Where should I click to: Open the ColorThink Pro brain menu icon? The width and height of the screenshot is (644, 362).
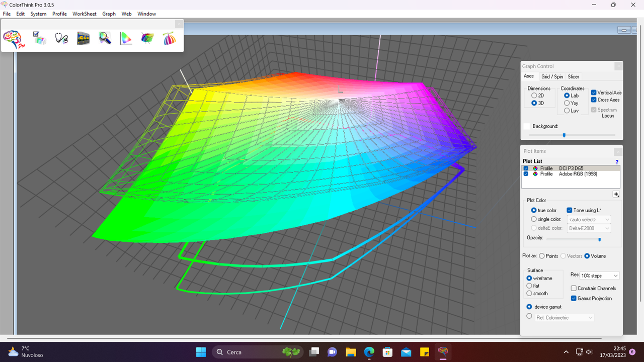[13, 39]
